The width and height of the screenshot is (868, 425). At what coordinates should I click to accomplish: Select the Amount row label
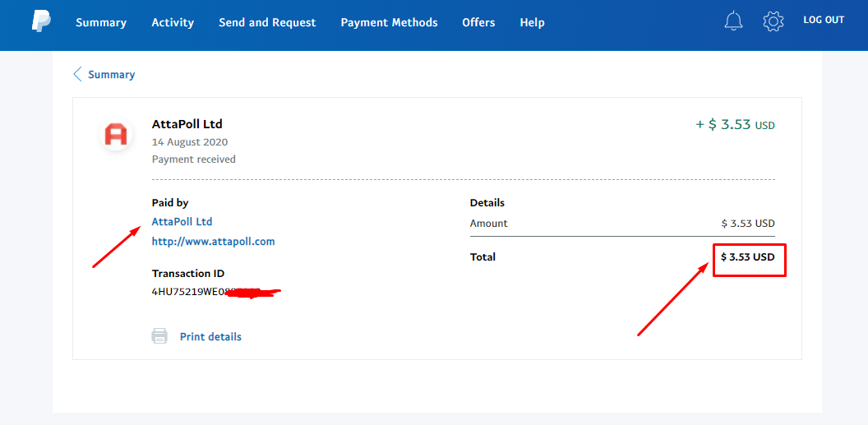click(489, 224)
